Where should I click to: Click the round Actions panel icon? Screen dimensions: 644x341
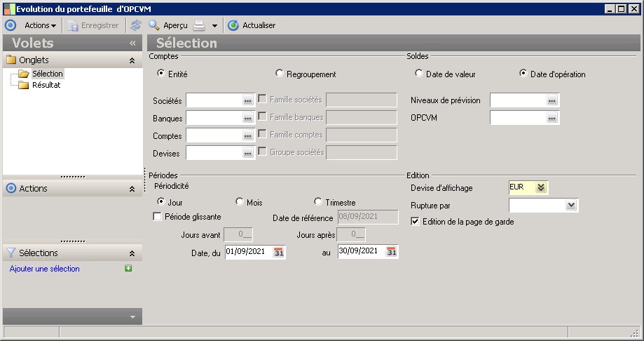point(11,189)
